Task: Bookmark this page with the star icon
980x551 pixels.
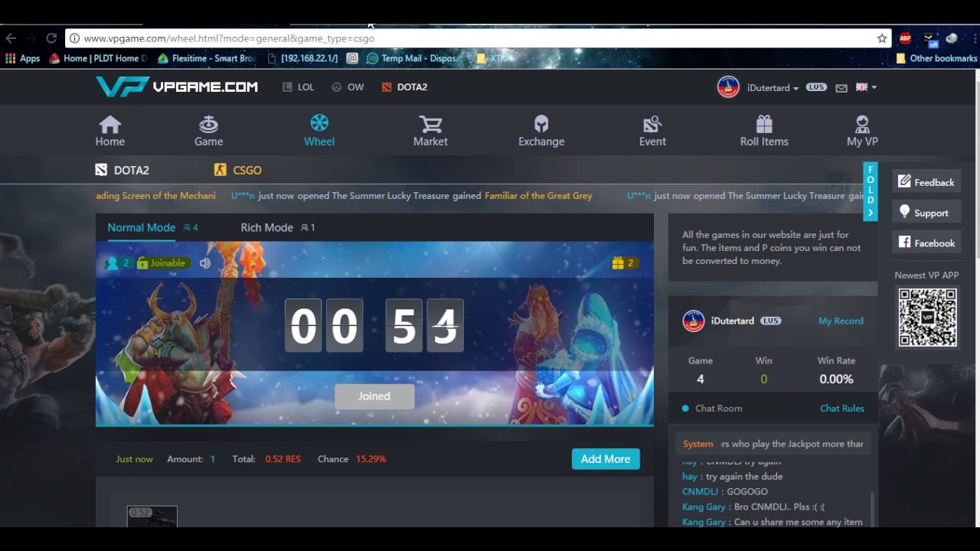Action: pyautogui.click(x=882, y=38)
